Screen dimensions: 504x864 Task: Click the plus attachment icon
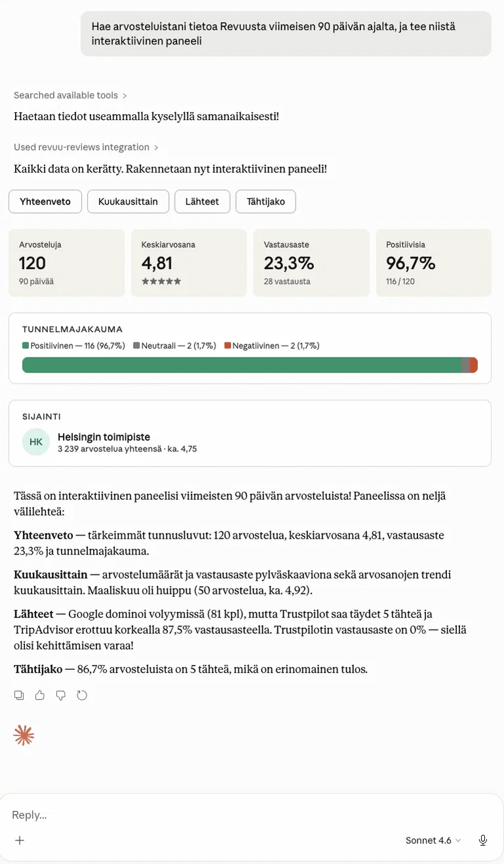(20, 840)
